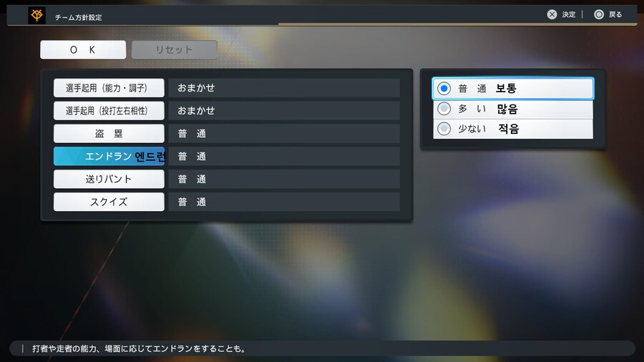Open 選手起用（能力・調子） value field おまかせ
This screenshot has height=362, width=644.
pos(283,88)
